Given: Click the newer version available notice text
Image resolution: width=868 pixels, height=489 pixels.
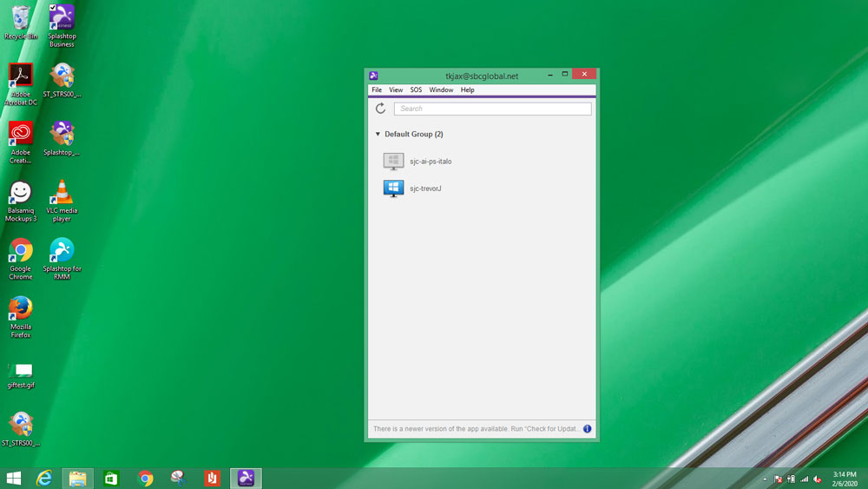Looking at the screenshot, I should [x=476, y=429].
